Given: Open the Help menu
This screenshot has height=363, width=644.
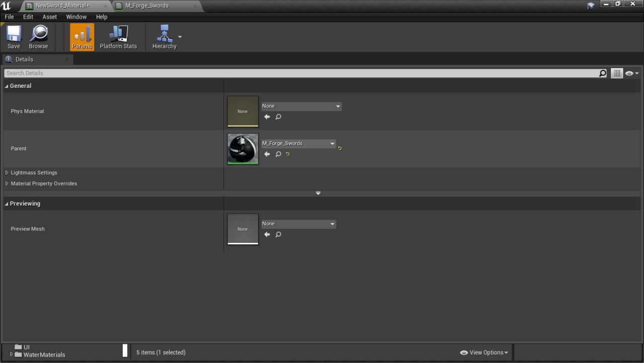Looking at the screenshot, I should point(102,17).
